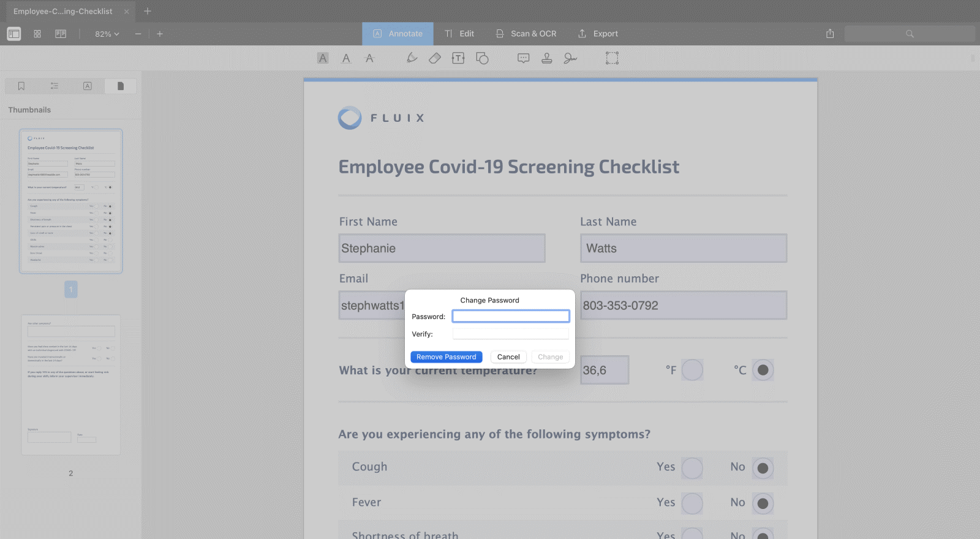Open the page 2 thumbnail

coord(71,385)
